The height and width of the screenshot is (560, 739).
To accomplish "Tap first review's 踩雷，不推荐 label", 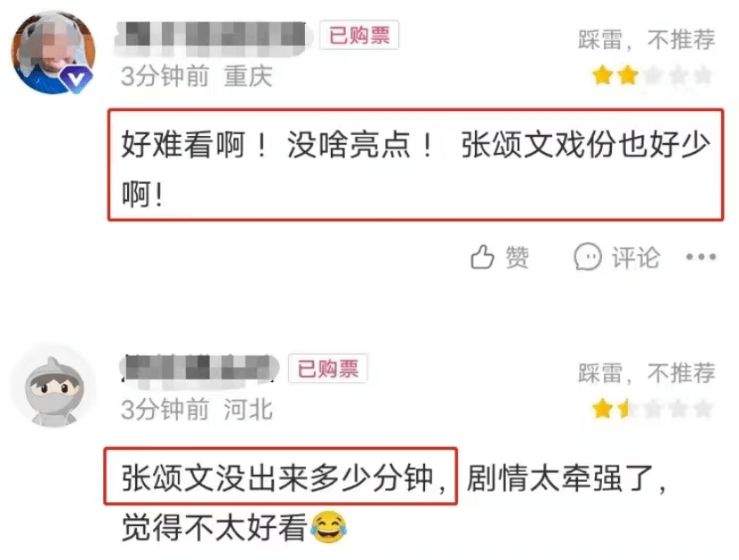I will click(647, 40).
